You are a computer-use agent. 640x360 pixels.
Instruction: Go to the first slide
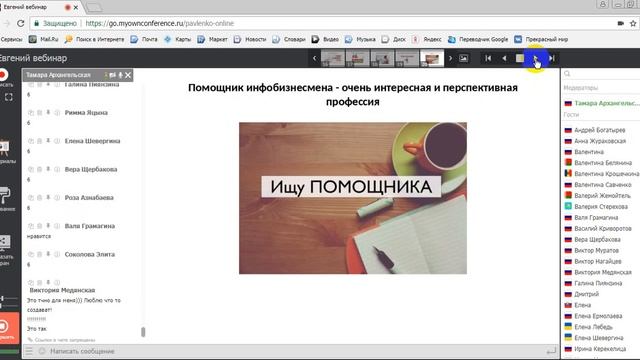pos(488,58)
